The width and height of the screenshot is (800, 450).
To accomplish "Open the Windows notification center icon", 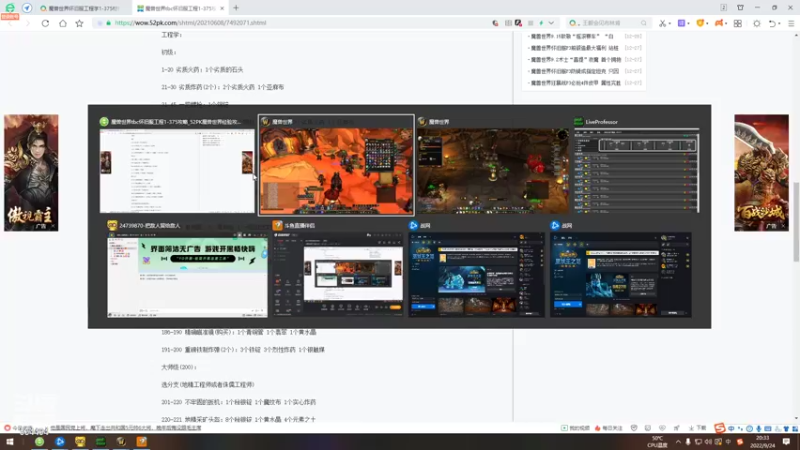I will tap(787, 442).
